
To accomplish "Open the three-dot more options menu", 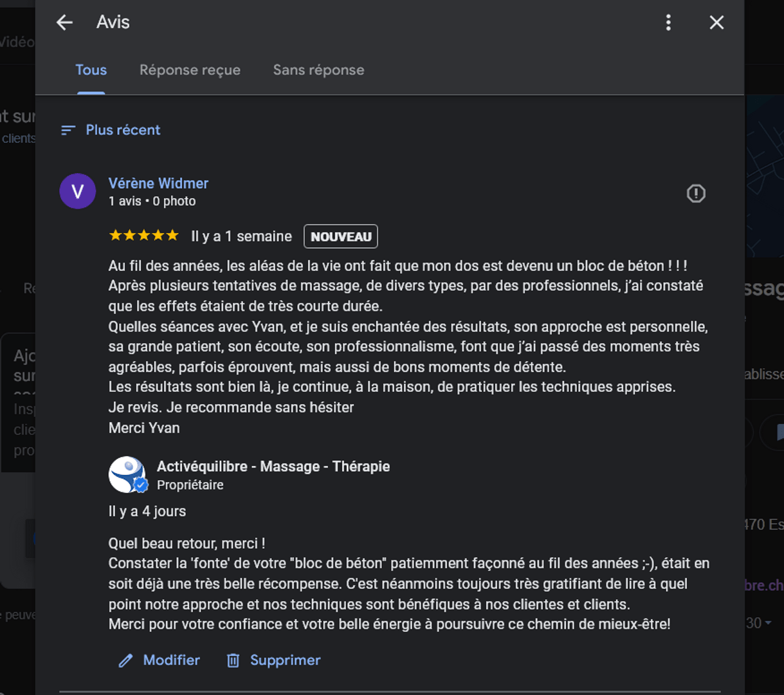I will [668, 23].
